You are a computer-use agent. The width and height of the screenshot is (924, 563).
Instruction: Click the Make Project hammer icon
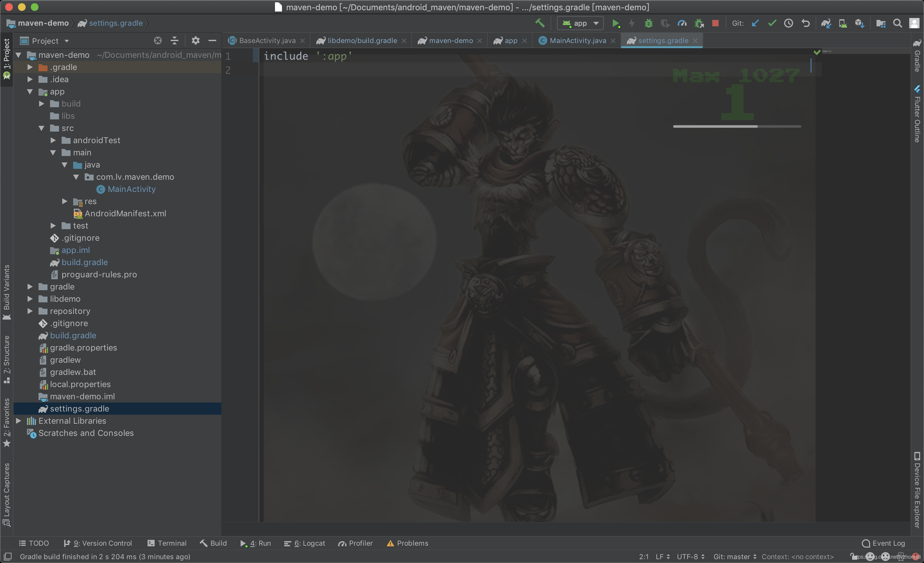pos(540,23)
